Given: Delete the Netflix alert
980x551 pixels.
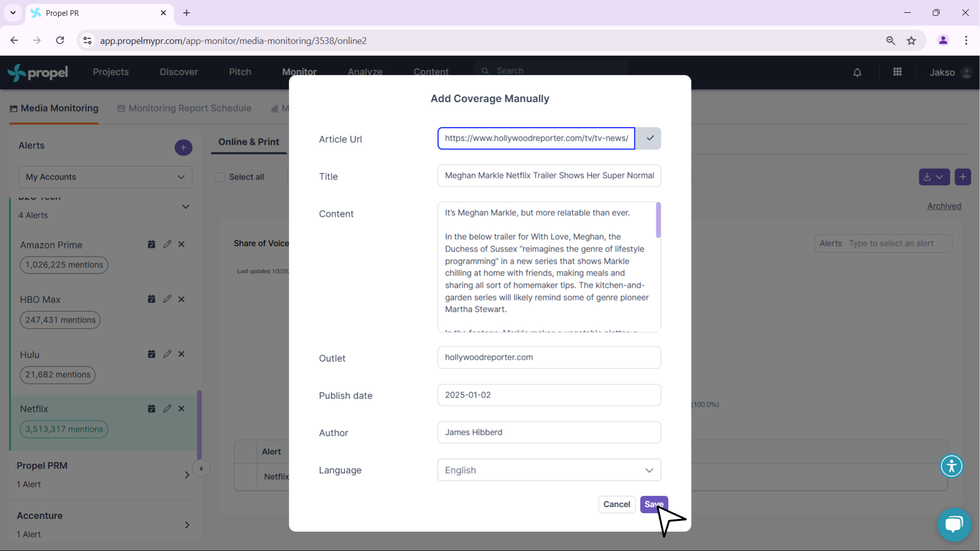Looking at the screenshot, I should (181, 409).
